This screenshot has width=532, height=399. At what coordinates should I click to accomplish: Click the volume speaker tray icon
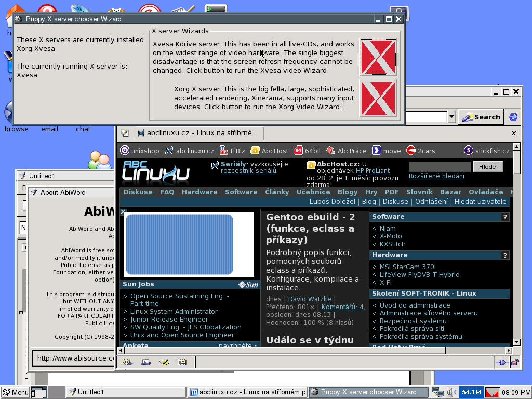click(x=451, y=392)
